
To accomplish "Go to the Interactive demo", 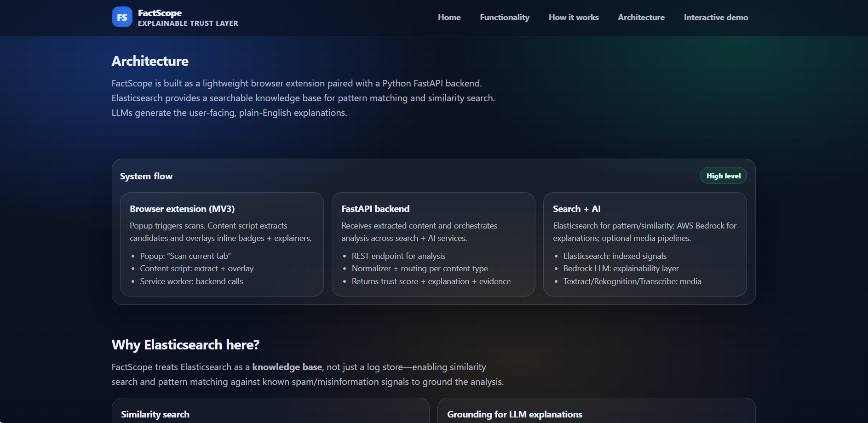I will pos(716,17).
